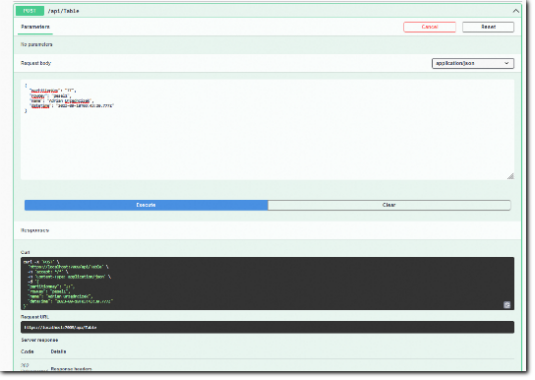
Task: Click the "Request URL" label
Action: tap(35, 317)
